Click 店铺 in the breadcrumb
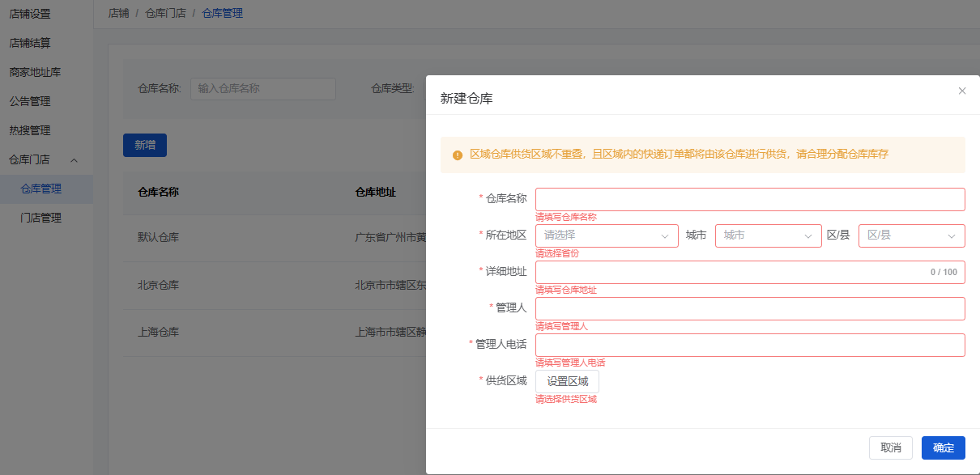 (x=118, y=13)
